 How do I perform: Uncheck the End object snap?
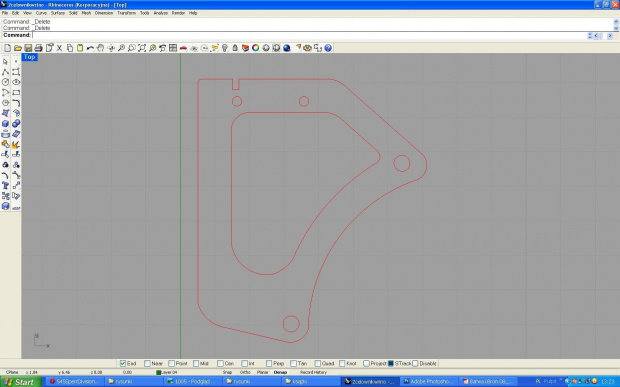pos(123,363)
